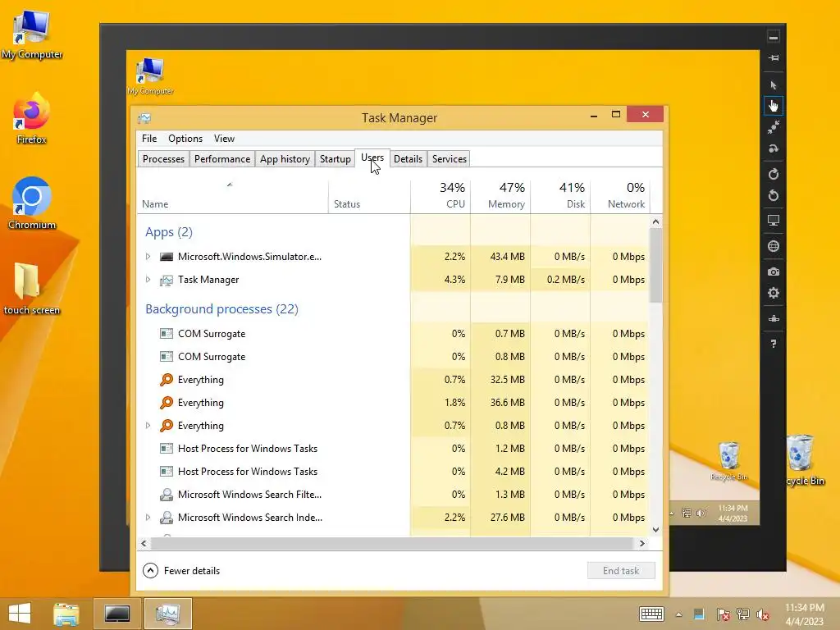Viewport: 840px width, 630px height.
Task: Switch to the App history tab
Action: point(285,159)
